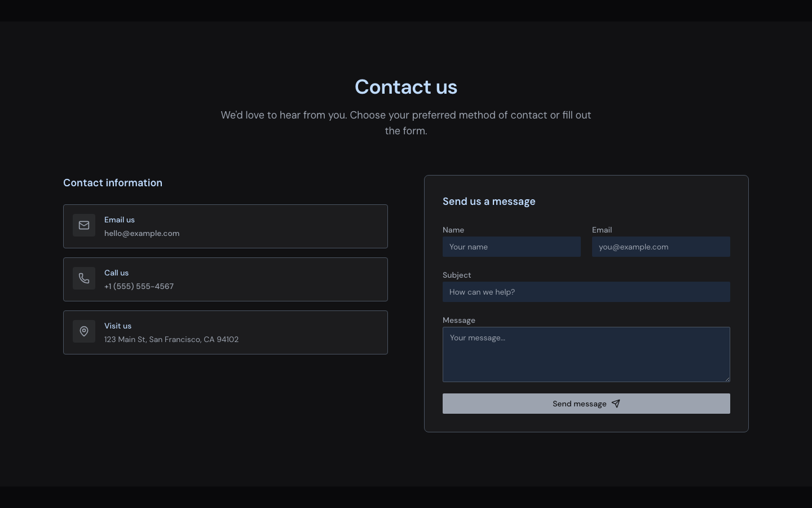Click the Subject field label
Screen dimensions: 812x508
click(x=457, y=275)
